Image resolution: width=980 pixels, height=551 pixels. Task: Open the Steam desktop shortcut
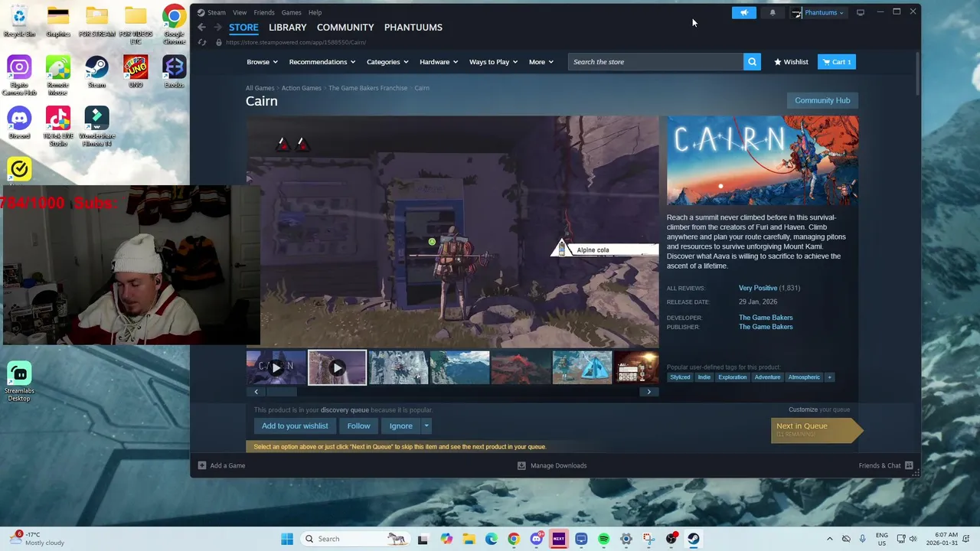click(x=96, y=71)
